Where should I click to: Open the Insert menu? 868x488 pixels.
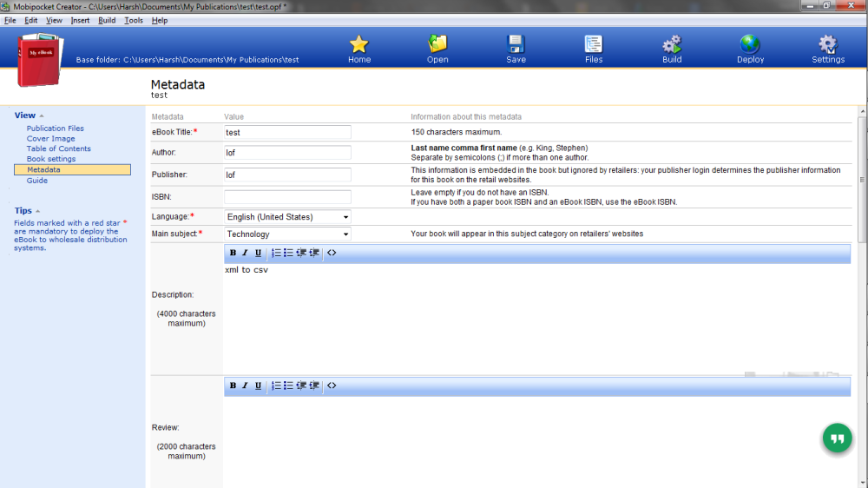click(80, 21)
